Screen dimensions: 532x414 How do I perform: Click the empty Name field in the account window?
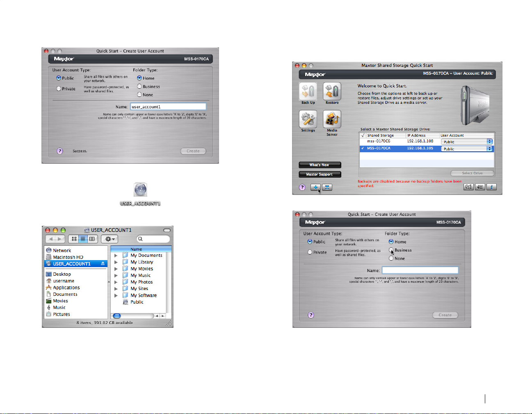click(x=420, y=270)
